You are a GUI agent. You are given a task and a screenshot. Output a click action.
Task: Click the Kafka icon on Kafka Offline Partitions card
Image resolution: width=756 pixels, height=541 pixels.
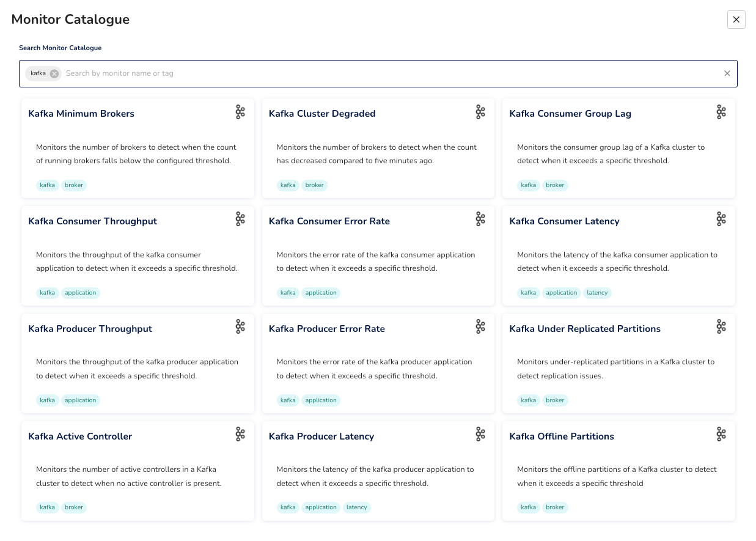click(x=721, y=435)
